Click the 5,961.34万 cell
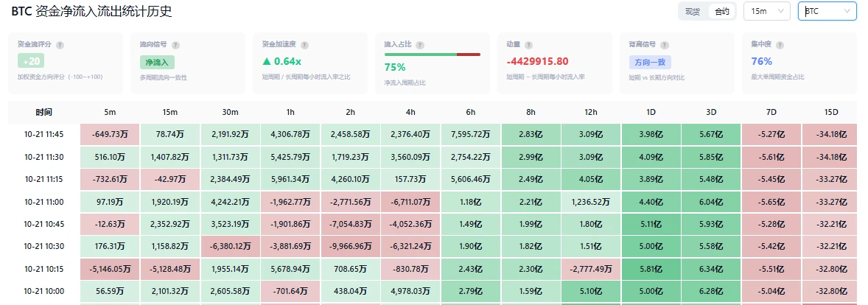The height and width of the screenshot is (305, 868). (x=290, y=179)
